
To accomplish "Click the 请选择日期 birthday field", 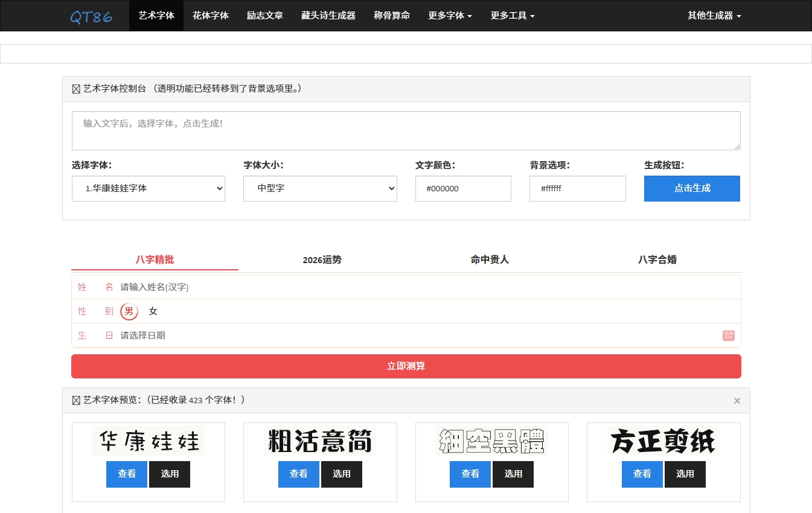I will (418, 336).
